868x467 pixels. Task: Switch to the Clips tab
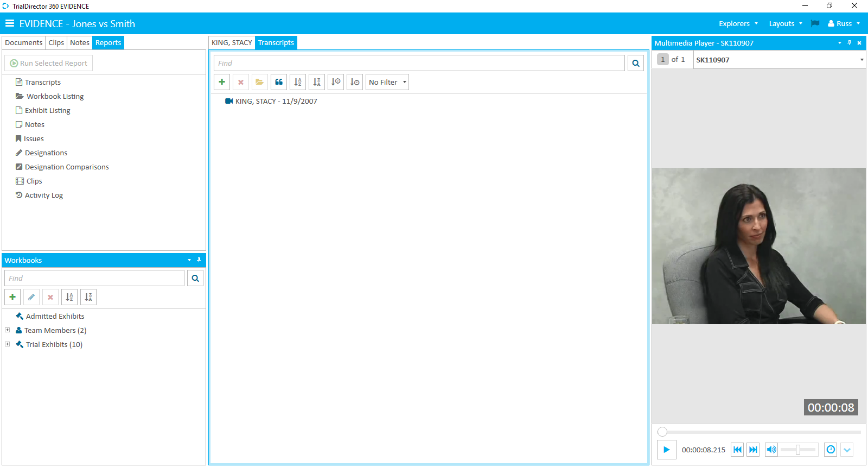point(56,42)
